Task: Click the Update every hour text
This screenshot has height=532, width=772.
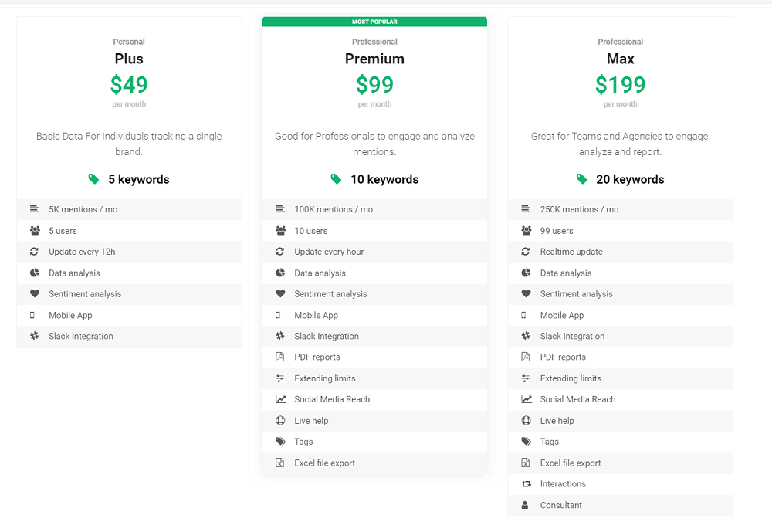Action: 329,252
